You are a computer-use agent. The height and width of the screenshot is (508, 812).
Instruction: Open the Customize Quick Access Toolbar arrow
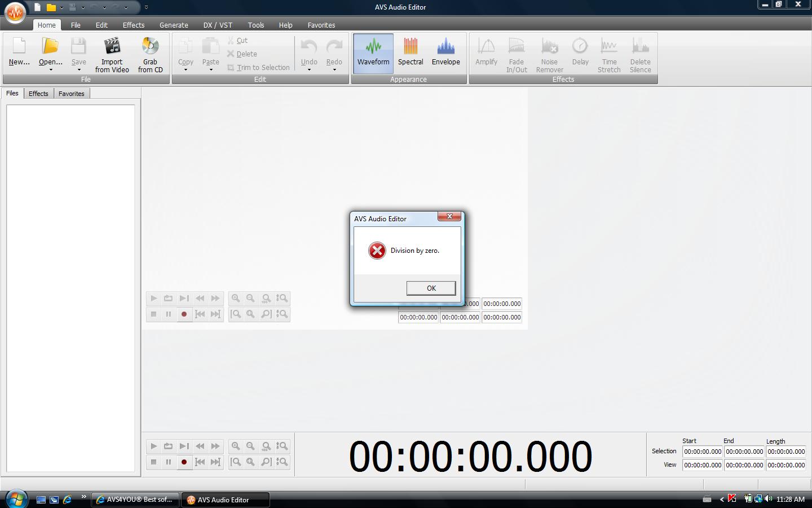(146, 7)
